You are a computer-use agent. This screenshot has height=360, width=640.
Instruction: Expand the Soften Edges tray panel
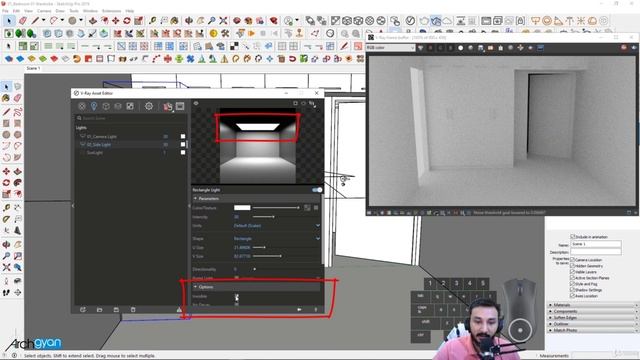click(x=593, y=318)
